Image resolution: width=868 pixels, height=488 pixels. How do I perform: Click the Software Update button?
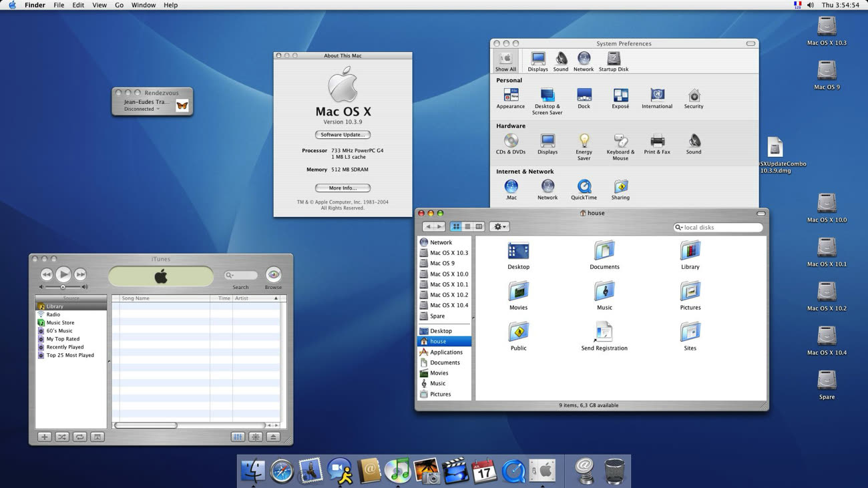coord(343,135)
